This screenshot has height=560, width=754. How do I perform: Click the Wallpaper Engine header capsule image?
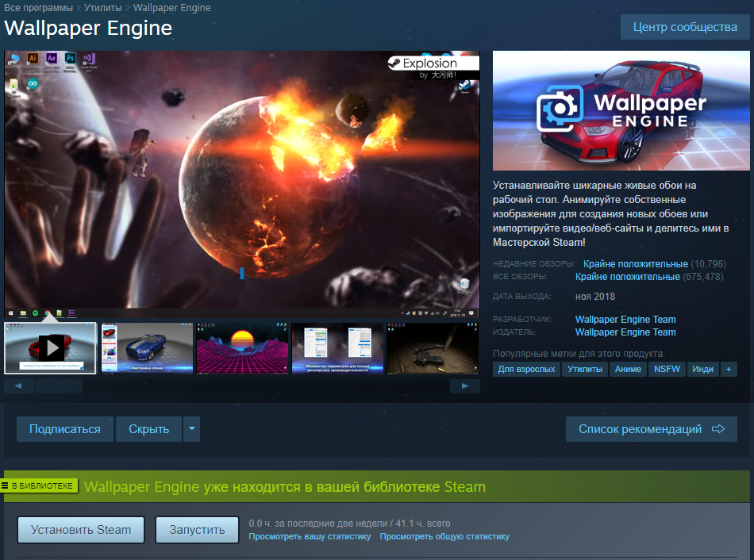point(621,110)
